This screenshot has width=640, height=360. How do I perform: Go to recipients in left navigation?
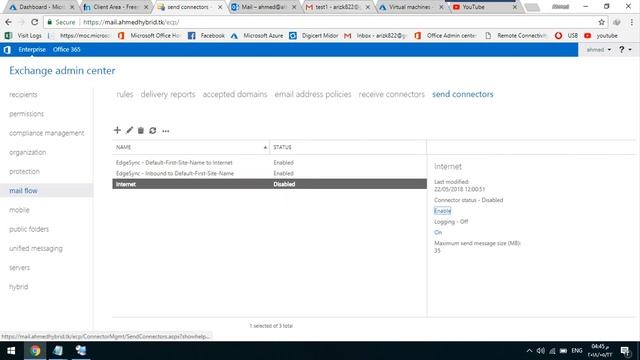pyautogui.click(x=23, y=94)
